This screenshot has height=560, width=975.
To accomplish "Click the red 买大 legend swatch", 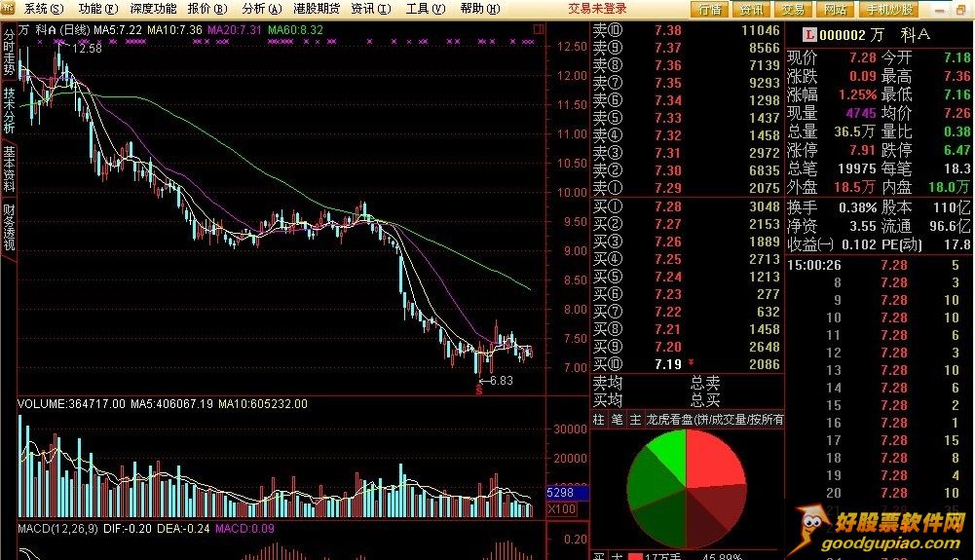I will (x=635, y=556).
